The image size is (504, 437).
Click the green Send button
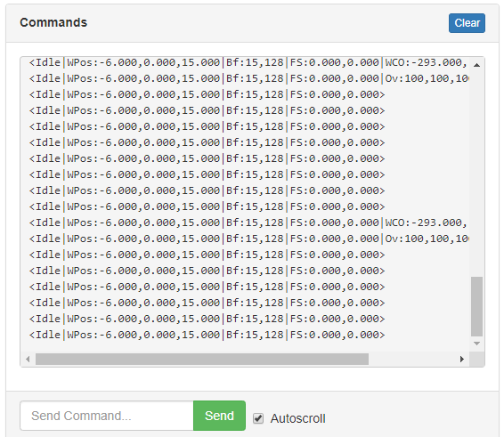click(x=220, y=416)
